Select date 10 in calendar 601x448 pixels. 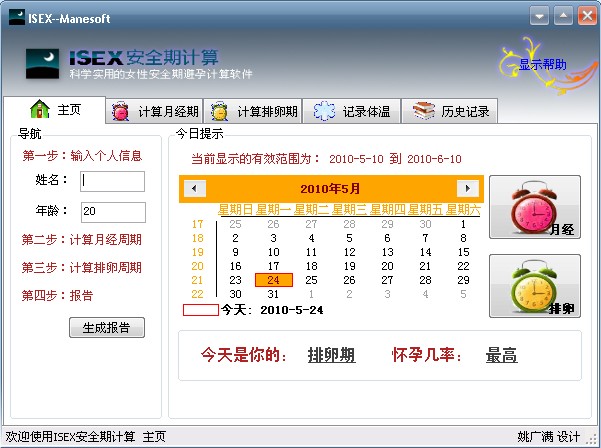(274, 252)
